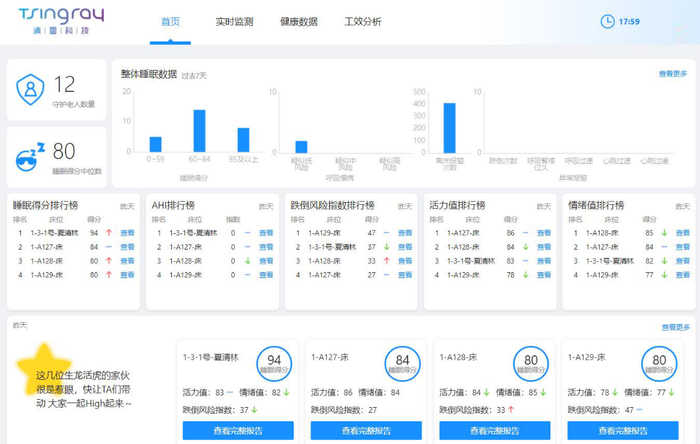The width and height of the screenshot is (700, 444).
Task: Click the clock icon beside 17:59
Action: point(607,21)
